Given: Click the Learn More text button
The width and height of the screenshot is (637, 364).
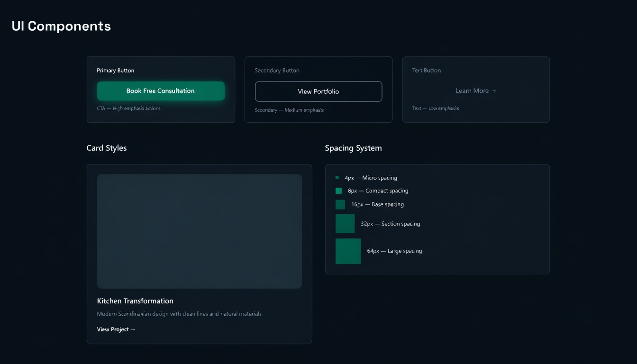Looking at the screenshot, I should pos(473,91).
